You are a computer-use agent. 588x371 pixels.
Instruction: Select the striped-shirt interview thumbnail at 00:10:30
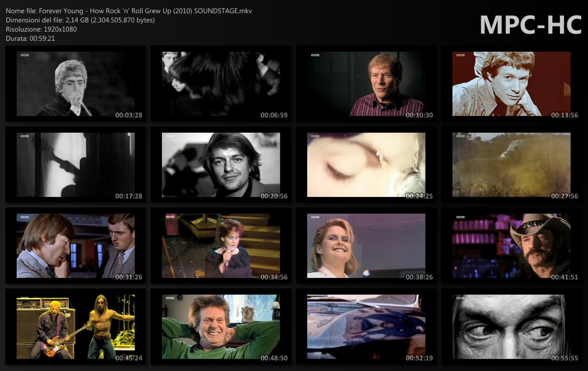(x=366, y=84)
